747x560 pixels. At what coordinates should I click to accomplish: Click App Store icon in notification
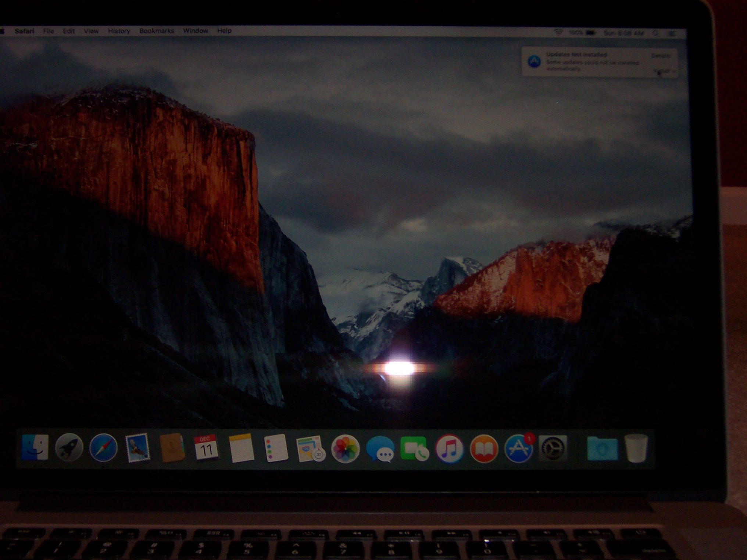coord(534,61)
